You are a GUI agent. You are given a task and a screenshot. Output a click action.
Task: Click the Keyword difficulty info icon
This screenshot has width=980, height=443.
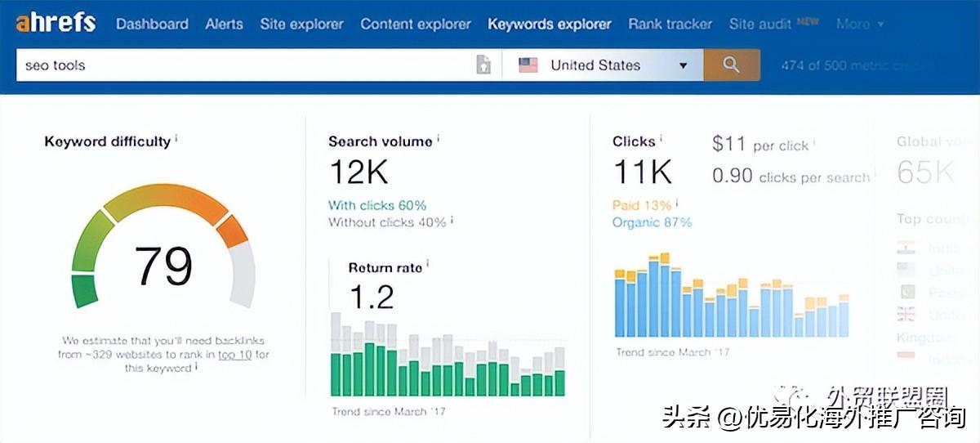176,138
